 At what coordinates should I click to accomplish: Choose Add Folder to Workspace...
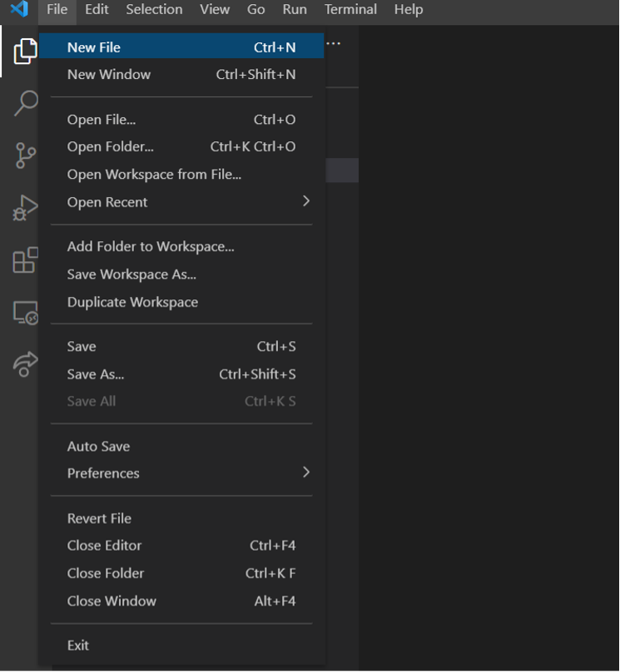(x=181, y=246)
